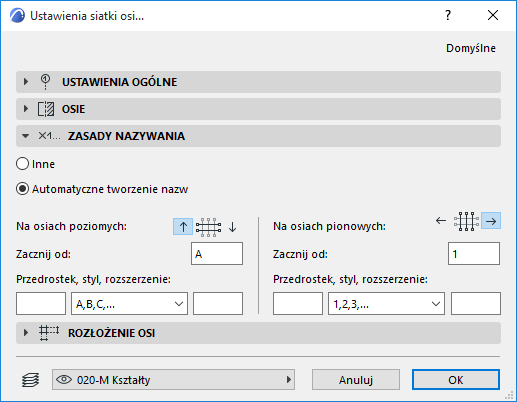This screenshot has height=402, width=517.
Task: Click the ROZŁOŻENIE OSI grid layout icon
Action: (49, 333)
